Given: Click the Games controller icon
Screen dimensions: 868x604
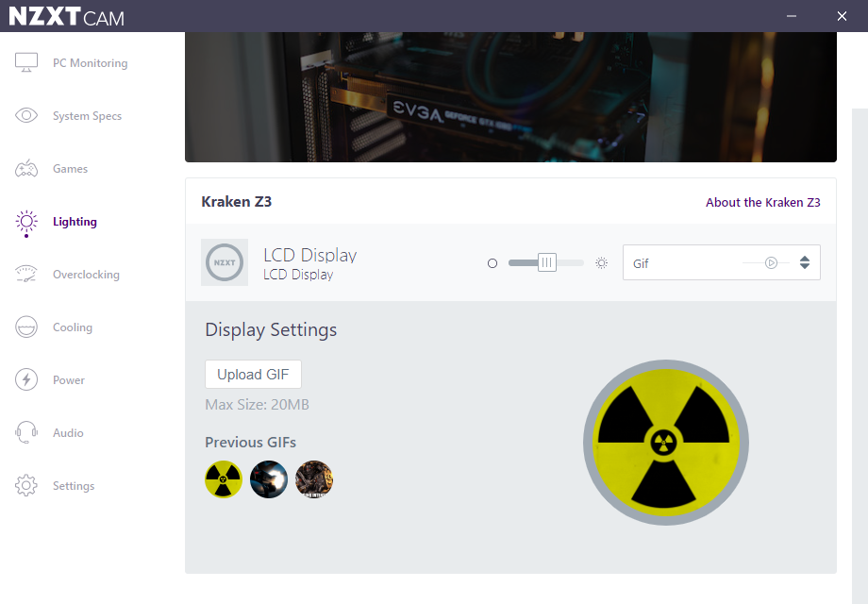Looking at the screenshot, I should pyautogui.click(x=26, y=168).
